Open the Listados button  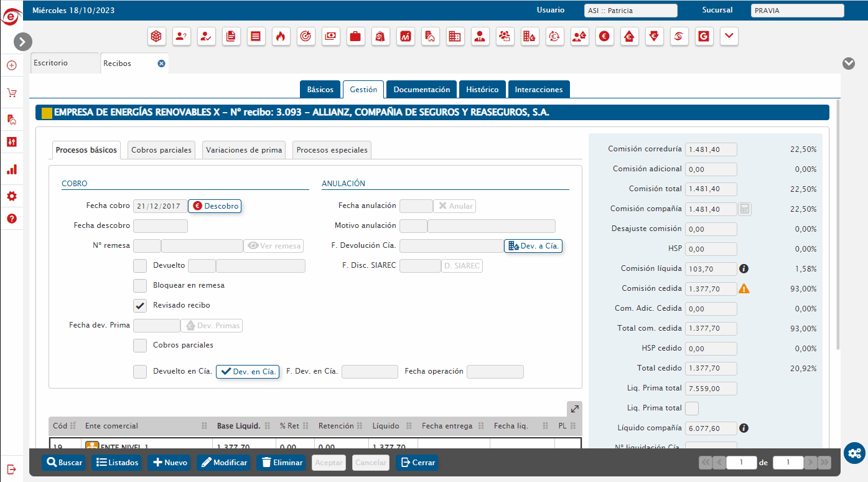point(117,463)
